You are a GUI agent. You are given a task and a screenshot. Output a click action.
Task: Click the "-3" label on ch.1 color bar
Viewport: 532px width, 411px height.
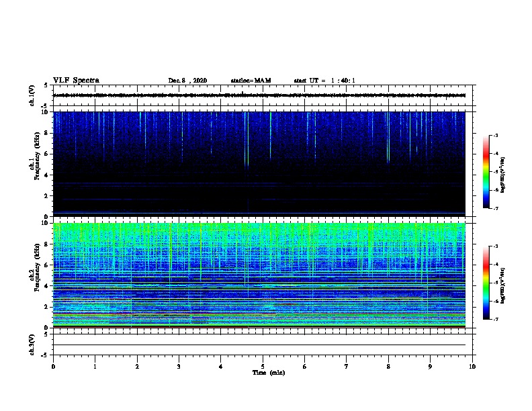(496, 135)
